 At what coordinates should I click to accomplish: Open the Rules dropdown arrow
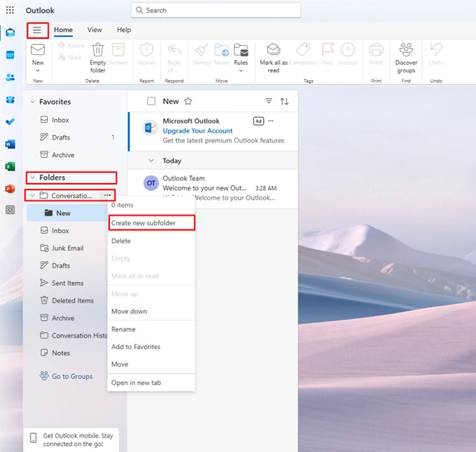241,71
